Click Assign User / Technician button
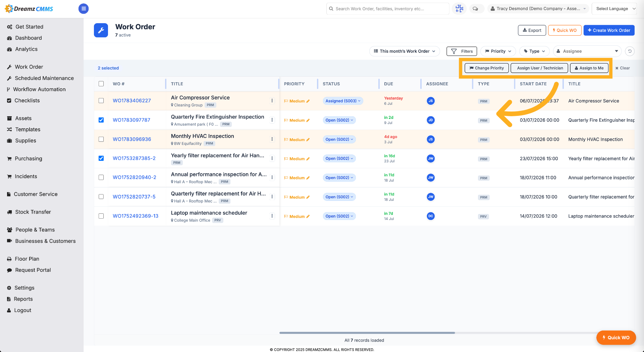The height and width of the screenshot is (352, 644). click(540, 68)
